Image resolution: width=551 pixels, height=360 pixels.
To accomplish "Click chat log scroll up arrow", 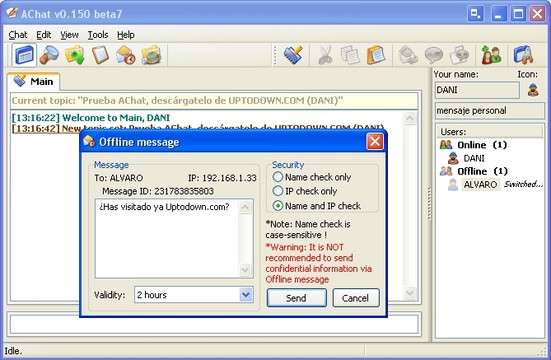I will 410,118.
